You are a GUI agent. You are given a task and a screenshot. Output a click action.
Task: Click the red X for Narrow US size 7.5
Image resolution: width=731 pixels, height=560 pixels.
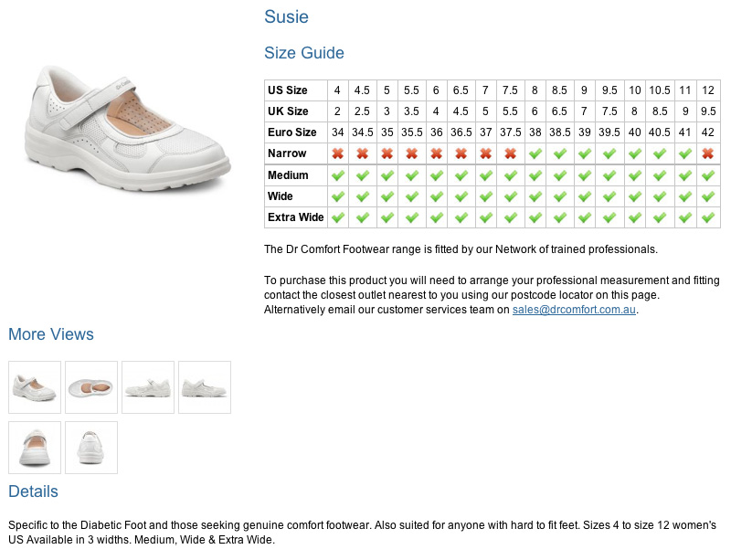pyautogui.click(x=511, y=153)
